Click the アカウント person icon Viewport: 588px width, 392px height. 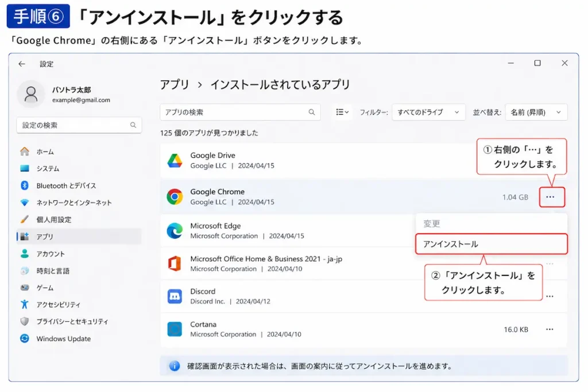point(25,254)
